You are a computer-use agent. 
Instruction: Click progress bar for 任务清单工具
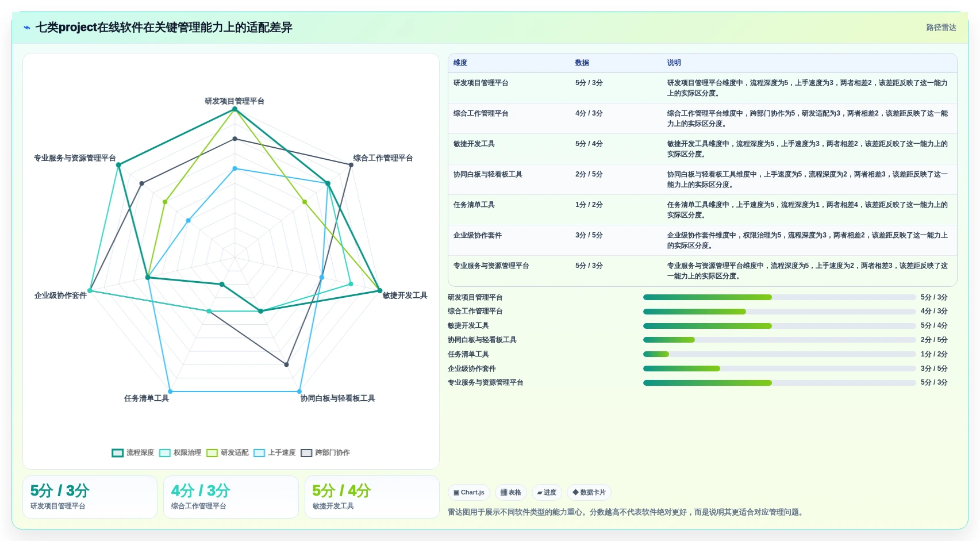click(779, 354)
